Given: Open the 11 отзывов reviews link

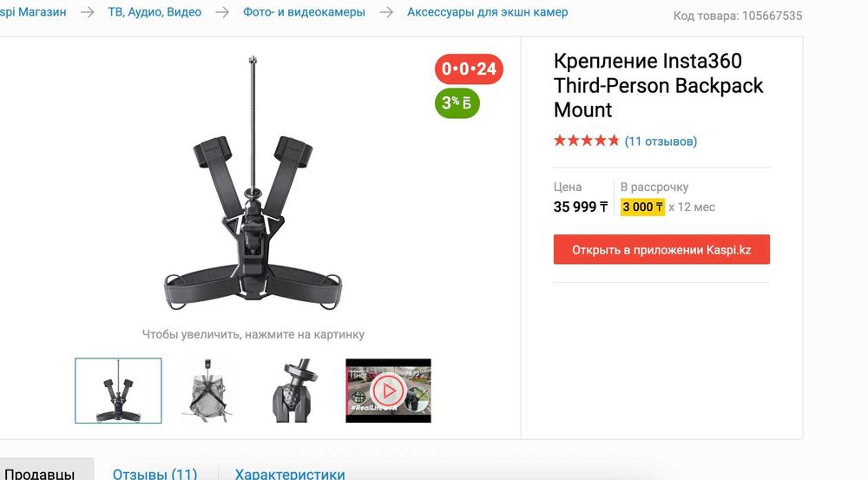Looking at the screenshot, I should pos(661,141).
